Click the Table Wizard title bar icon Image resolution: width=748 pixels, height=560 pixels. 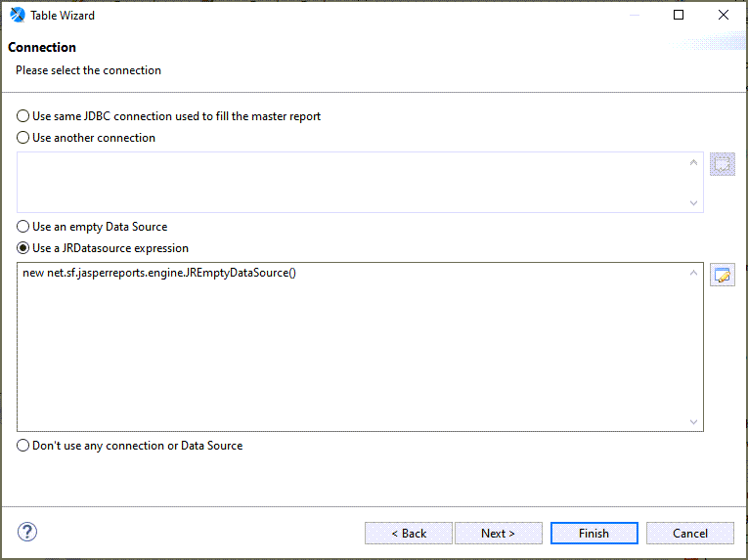point(17,15)
